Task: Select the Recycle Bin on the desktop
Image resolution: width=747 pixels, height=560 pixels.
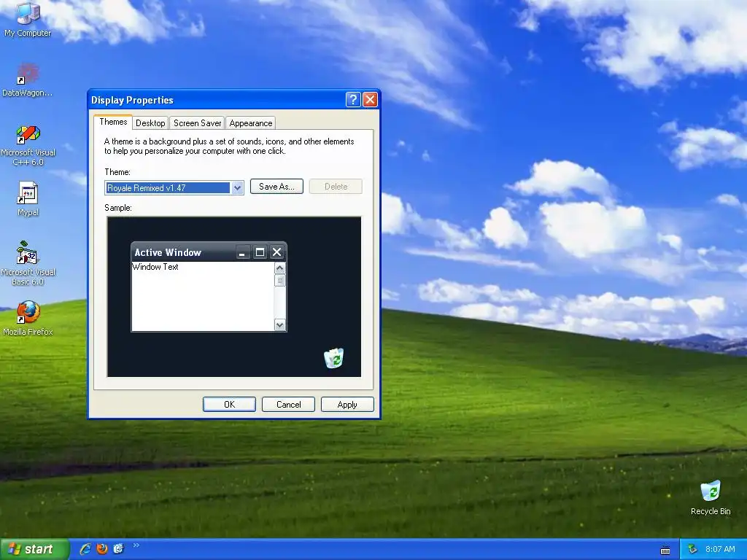Action: [711, 497]
